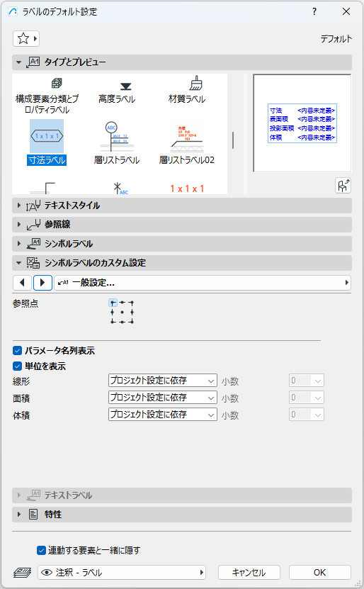Click the help question mark button
The width and height of the screenshot is (364, 589).
coord(314,11)
